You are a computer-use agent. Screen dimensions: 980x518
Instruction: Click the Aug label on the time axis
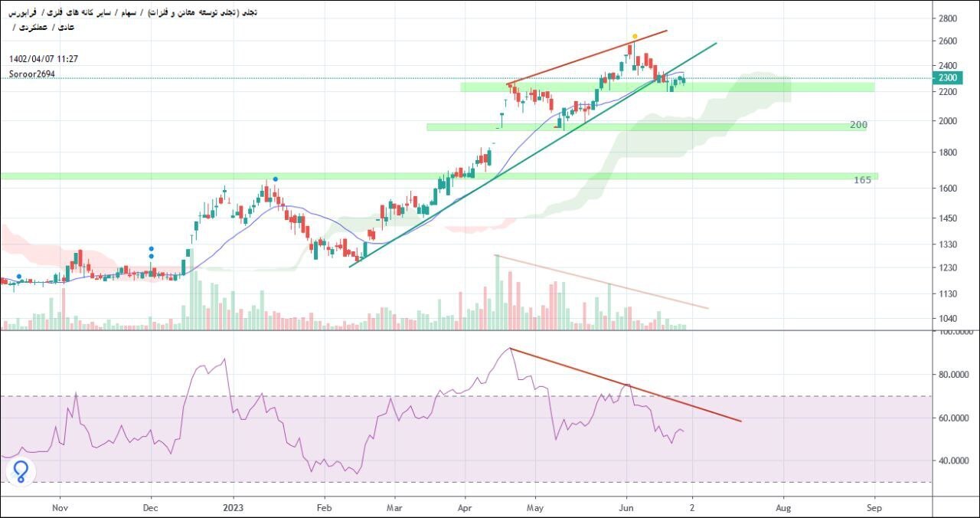click(782, 507)
